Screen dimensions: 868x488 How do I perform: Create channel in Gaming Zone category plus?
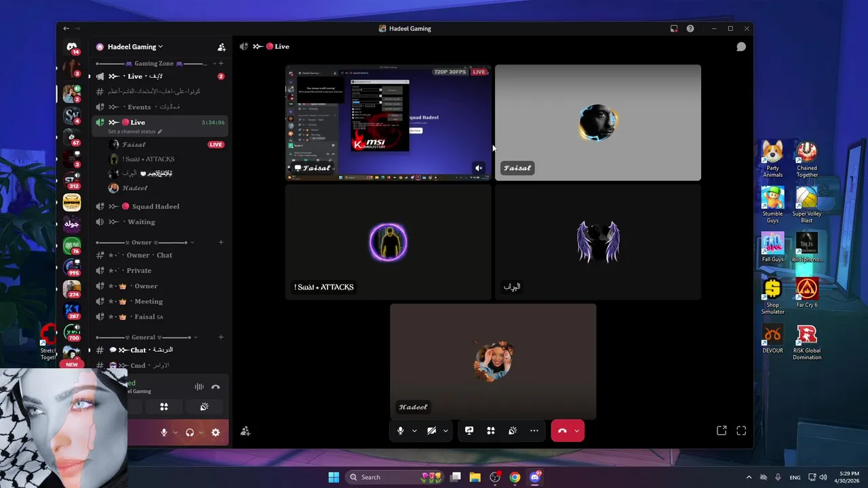[221, 63]
